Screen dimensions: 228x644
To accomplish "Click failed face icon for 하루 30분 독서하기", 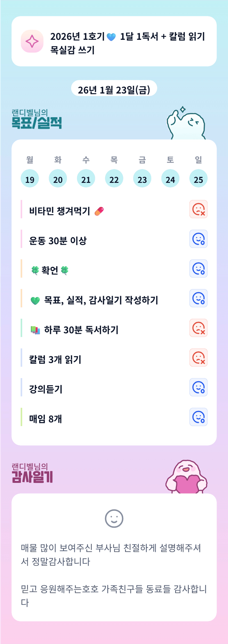I will coord(198,328).
